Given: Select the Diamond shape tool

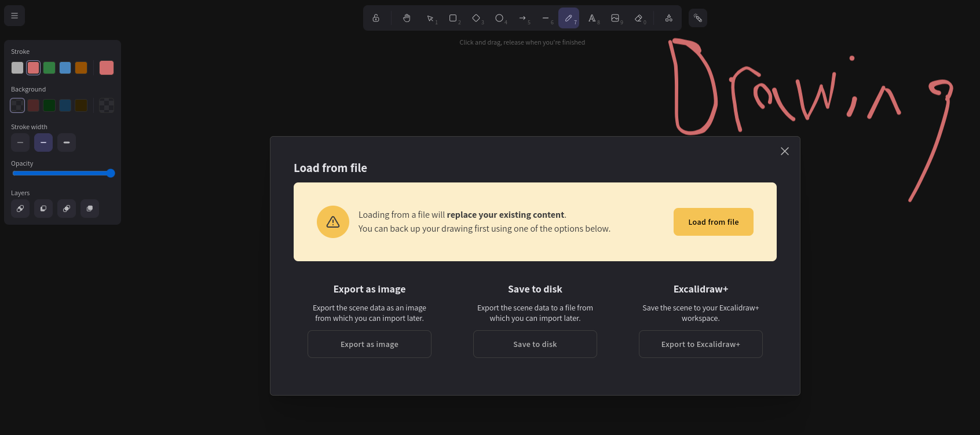Looking at the screenshot, I should (476, 18).
